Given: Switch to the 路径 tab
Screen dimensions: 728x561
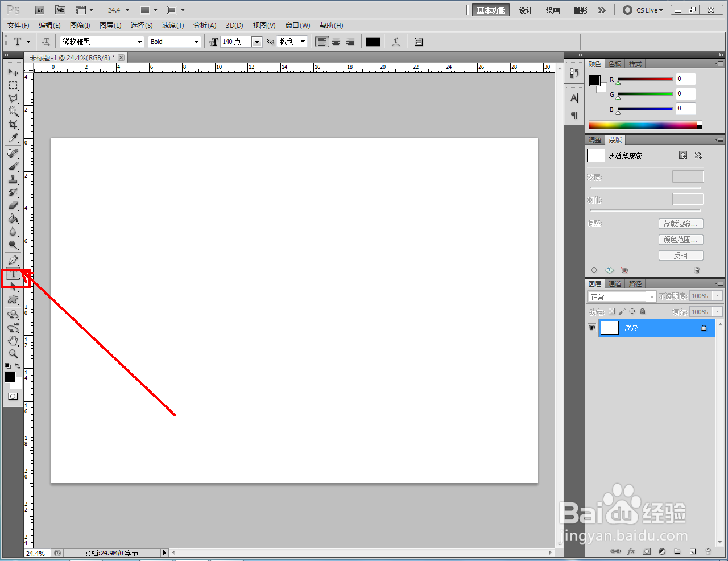Looking at the screenshot, I should pyautogui.click(x=635, y=284).
